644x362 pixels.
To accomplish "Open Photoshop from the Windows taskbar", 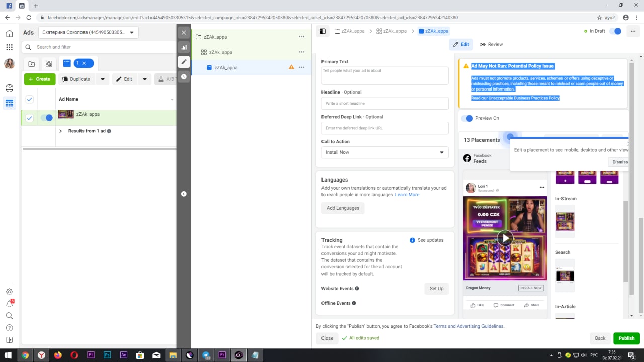I will point(107,355).
